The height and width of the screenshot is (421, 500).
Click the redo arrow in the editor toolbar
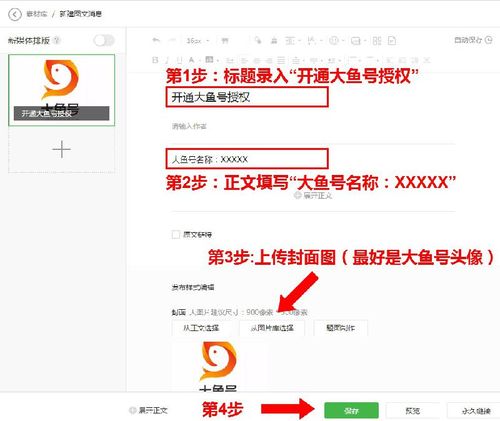tap(172, 41)
